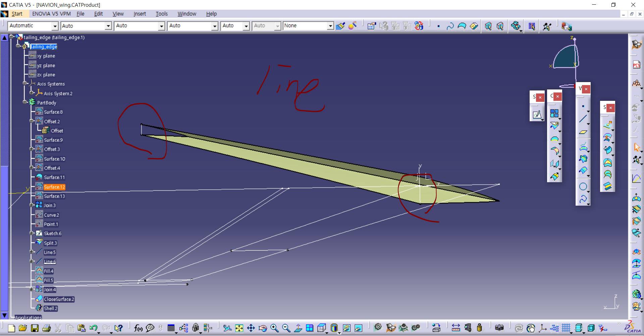644x336 pixels.
Task: Select the yz plane in the tree
Action: coord(46,66)
